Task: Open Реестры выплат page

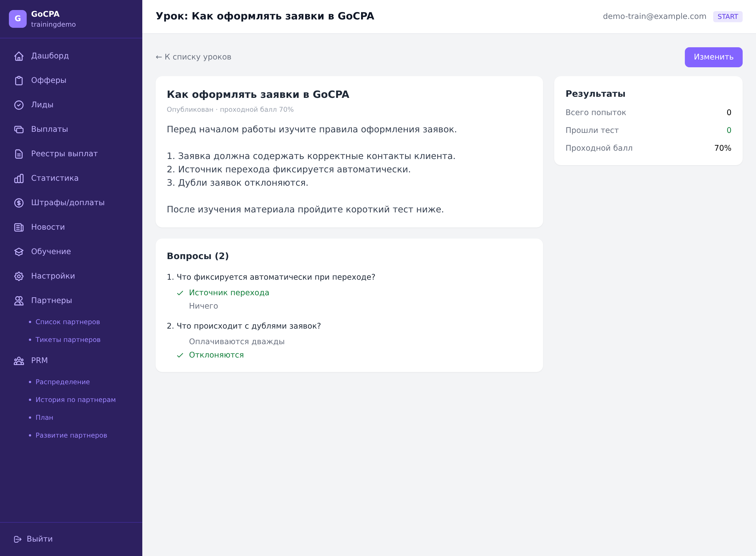Action: [x=71, y=154]
